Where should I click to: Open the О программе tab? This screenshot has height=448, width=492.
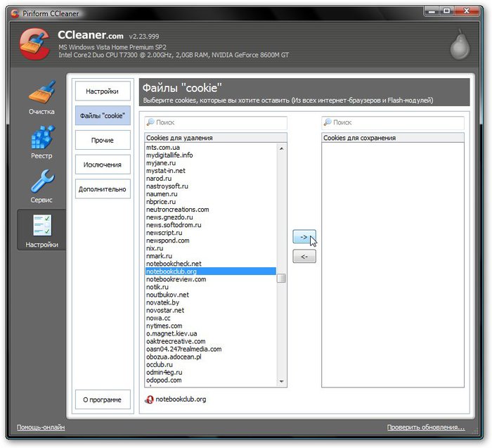point(103,399)
